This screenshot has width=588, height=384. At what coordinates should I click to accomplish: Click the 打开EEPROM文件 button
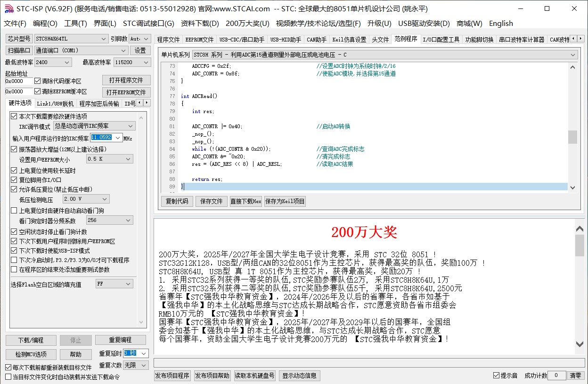[x=126, y=92]
